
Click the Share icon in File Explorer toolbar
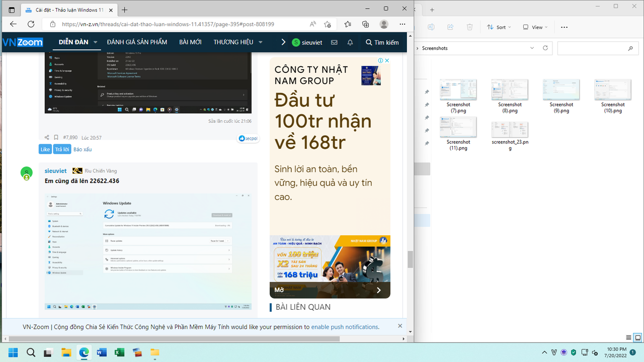(x=450, y=27)
